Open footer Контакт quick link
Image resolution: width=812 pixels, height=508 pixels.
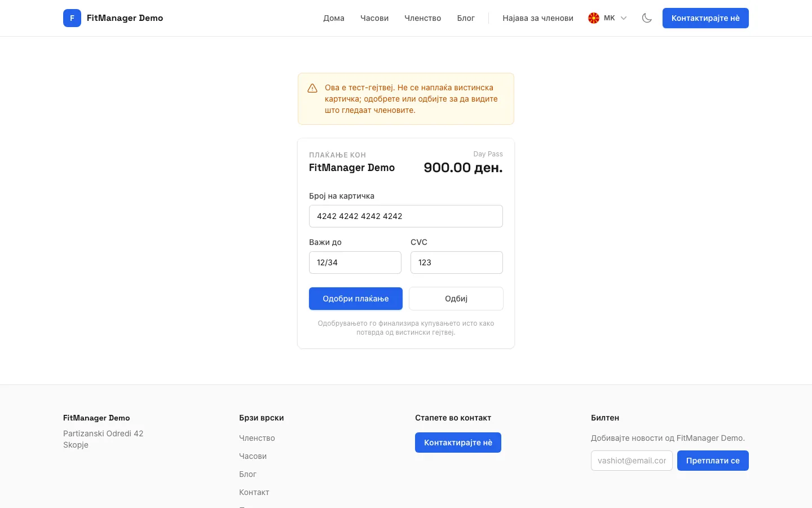[x=254, y=492]
